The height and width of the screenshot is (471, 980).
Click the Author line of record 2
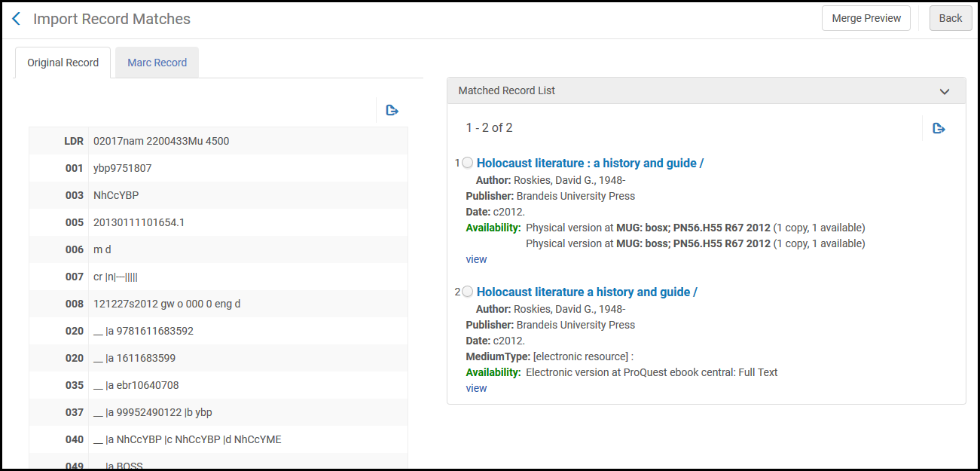(551, 309)
